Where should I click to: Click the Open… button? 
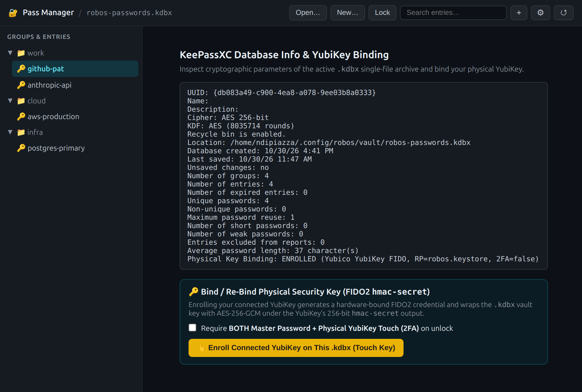308,13
